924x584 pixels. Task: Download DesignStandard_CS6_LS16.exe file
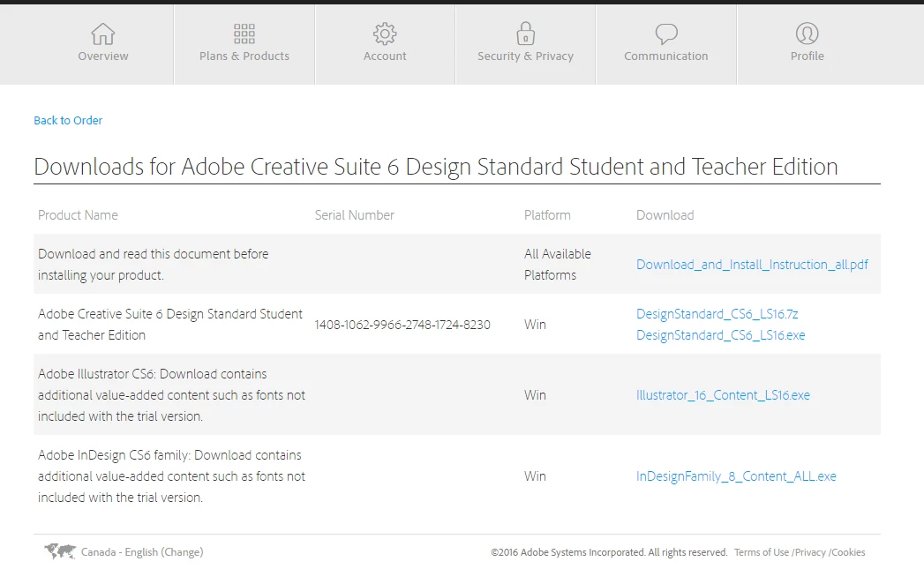coord(721,335)
